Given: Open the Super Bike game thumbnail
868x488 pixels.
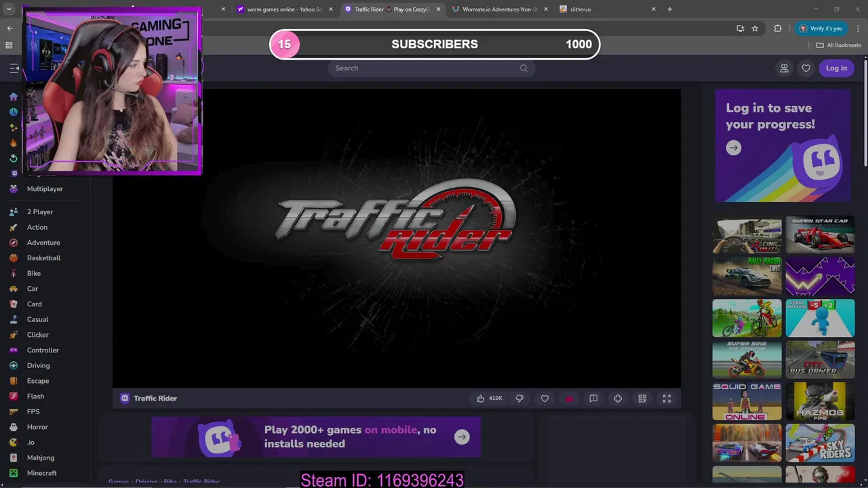Looking at the screenshot, I should coord(747,359).
